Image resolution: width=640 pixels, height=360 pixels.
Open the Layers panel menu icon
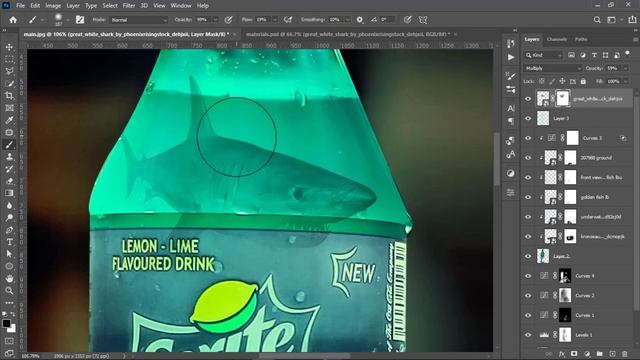[x=635, y=40]
